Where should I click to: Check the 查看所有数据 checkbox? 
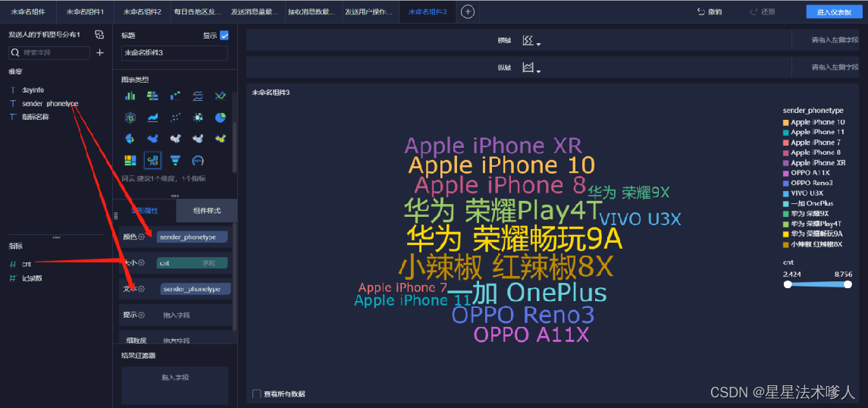pyautogui.click(x=256, y=394)
